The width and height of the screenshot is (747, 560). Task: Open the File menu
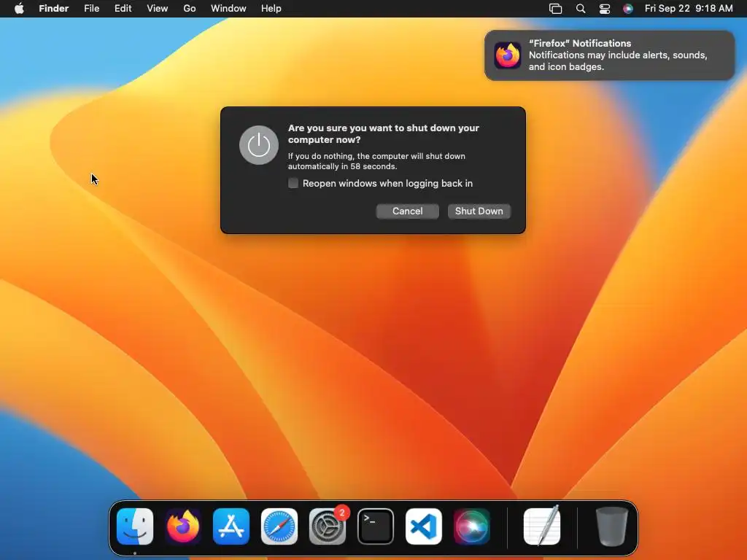[91, 9]
